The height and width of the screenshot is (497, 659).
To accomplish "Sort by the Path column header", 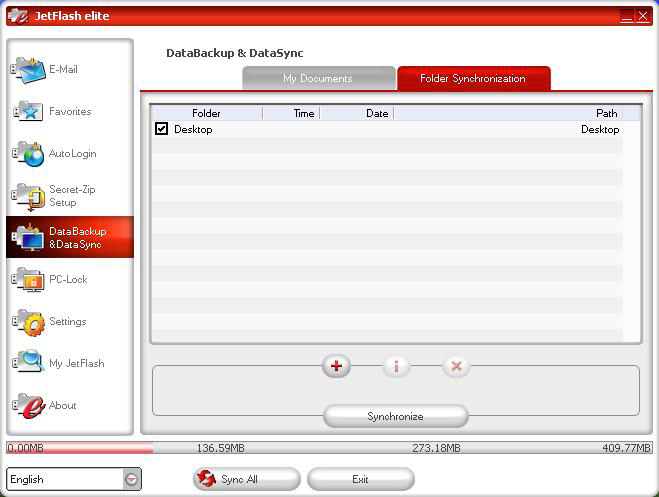I will [508, 113].
